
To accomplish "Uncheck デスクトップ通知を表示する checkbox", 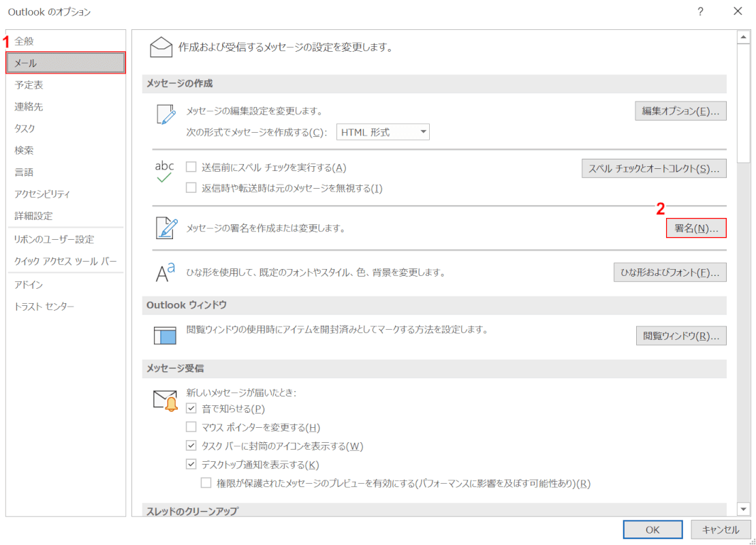I will 191,464.
